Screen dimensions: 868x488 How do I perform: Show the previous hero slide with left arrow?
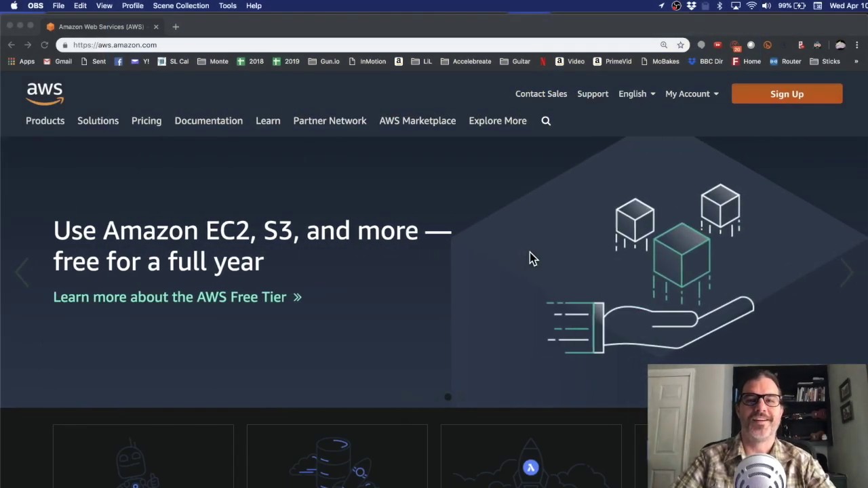click(x=22, y=272)
